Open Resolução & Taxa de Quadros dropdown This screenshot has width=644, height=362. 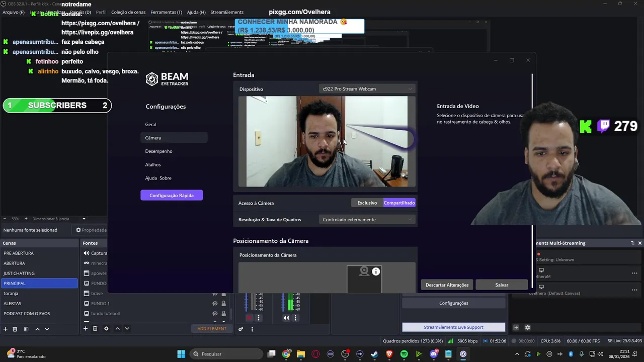(x=367, y=220)
